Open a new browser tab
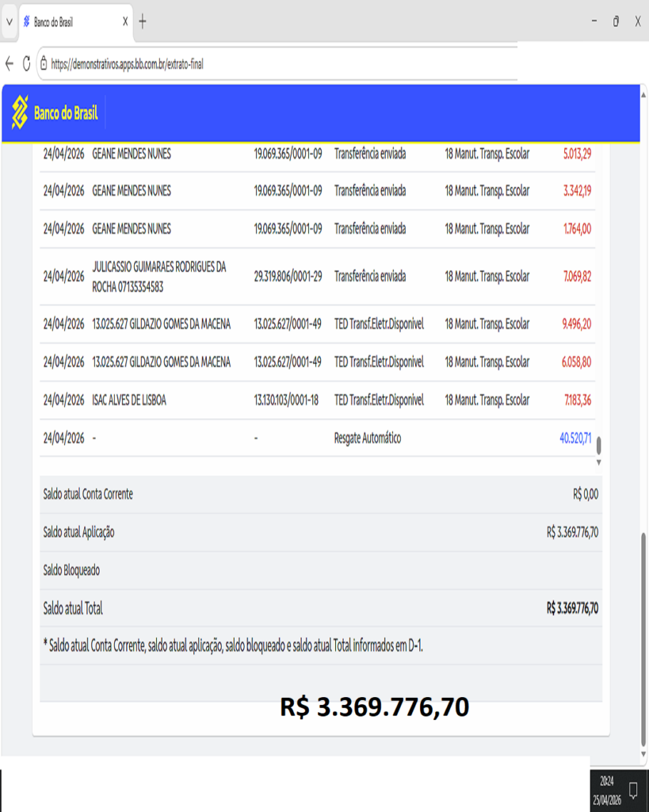This screenshot has width=649, height=812. point(143,22)
